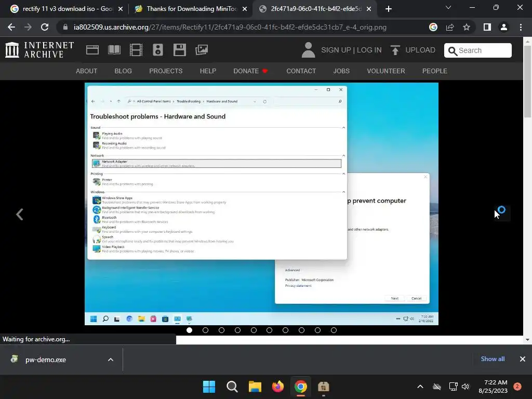532x399 pixels.
Task: Go forward with Chrome's forward arrow
Action: click(28, 27)
